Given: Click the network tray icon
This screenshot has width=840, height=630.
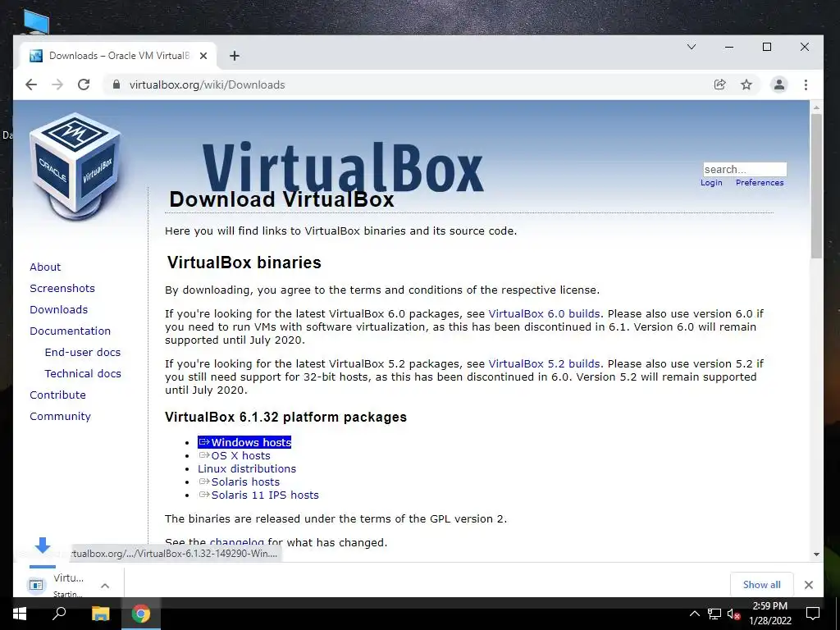Looking at the screenshot, I should pyautogui.click(x=714, y=614).
